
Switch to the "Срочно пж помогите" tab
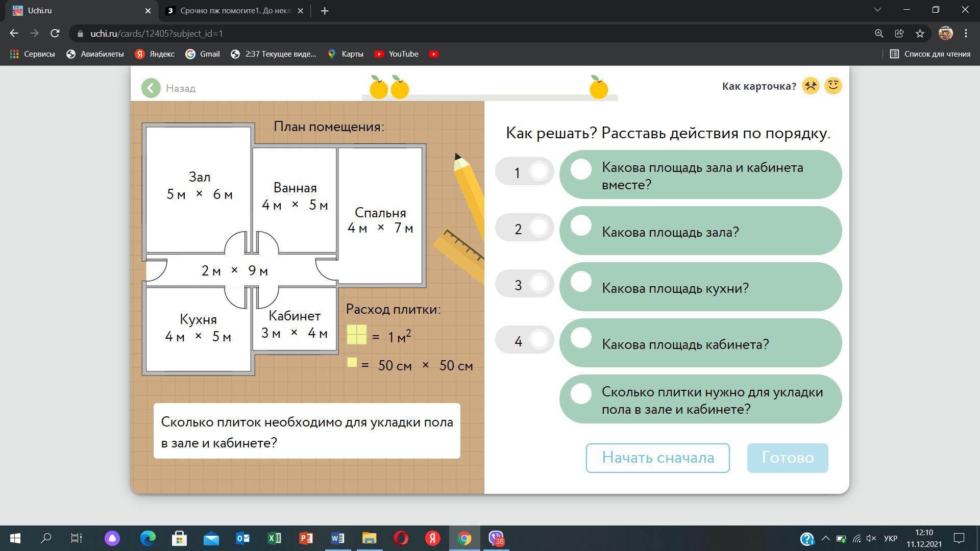click(x=235, y=11)
